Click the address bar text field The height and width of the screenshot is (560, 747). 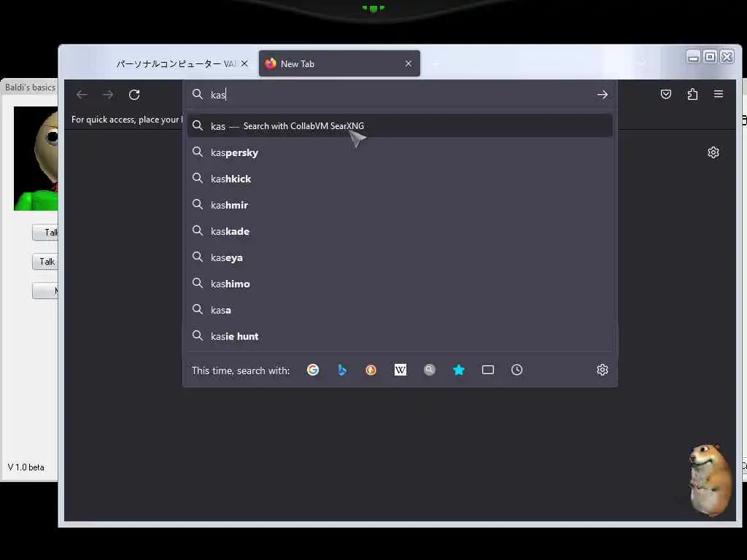tap(400, 95)
